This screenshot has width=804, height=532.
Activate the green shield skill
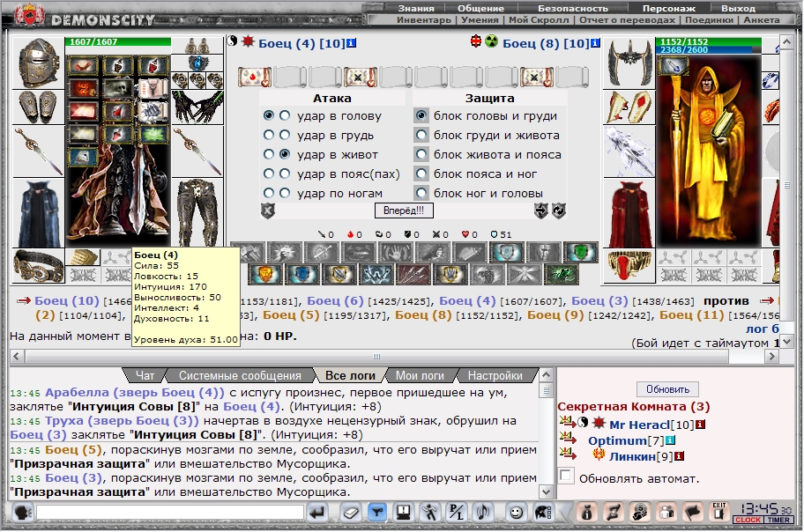[581, 252]
